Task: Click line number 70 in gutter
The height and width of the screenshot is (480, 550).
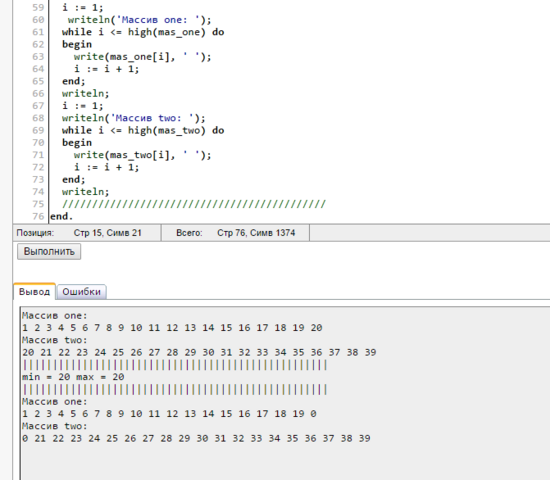Action: pos(38,143)
